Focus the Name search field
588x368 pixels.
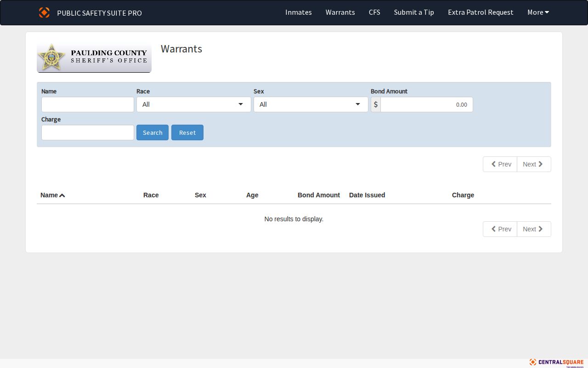tap(88, 104)
